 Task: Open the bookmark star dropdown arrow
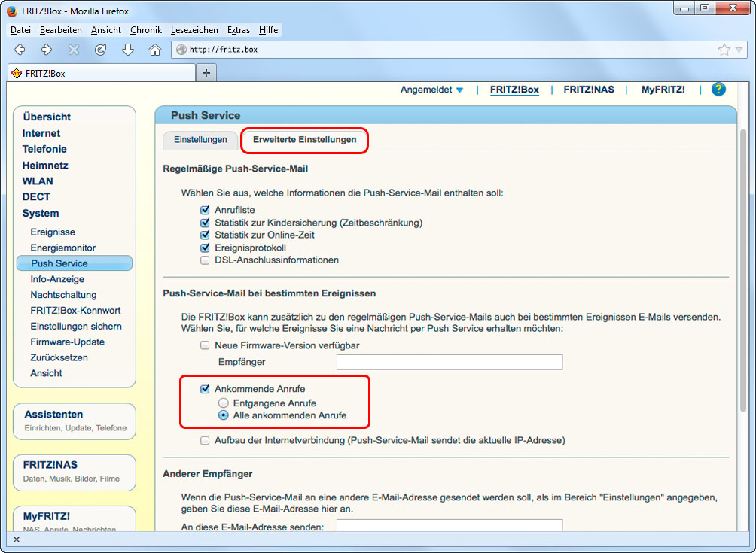pyautogui.click(x=739, y=50)
